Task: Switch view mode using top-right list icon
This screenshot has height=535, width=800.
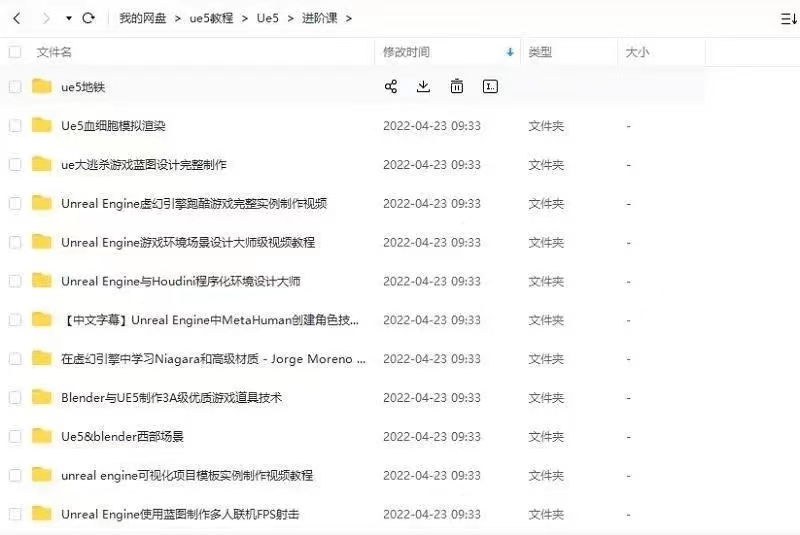Action: [x=788, y=18]
